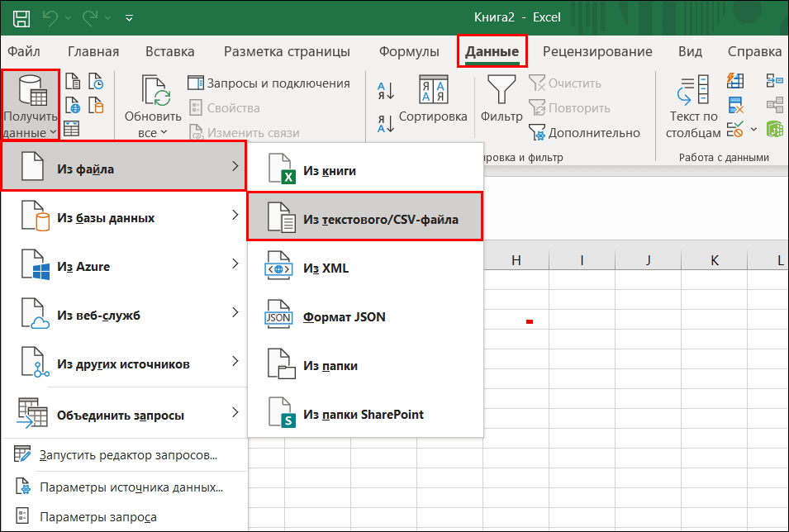Expand the Из Azure submenu
The width and height of the screenshot is (789, 532).
(x=124, y=264)
